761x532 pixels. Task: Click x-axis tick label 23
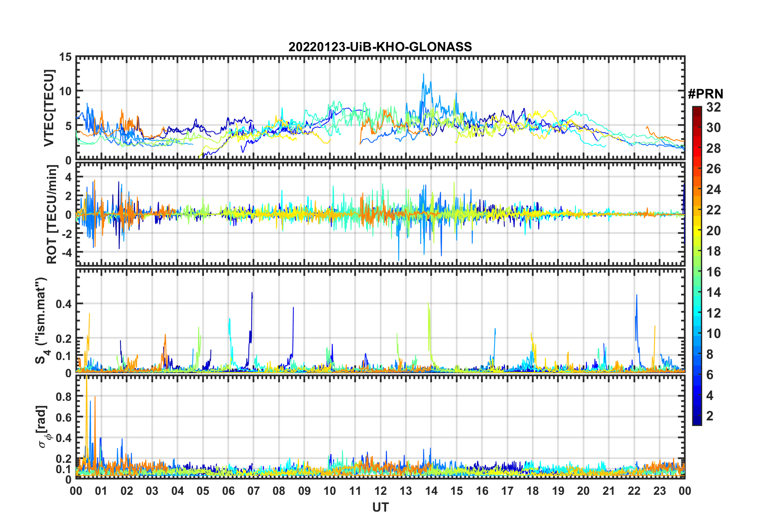659,491
